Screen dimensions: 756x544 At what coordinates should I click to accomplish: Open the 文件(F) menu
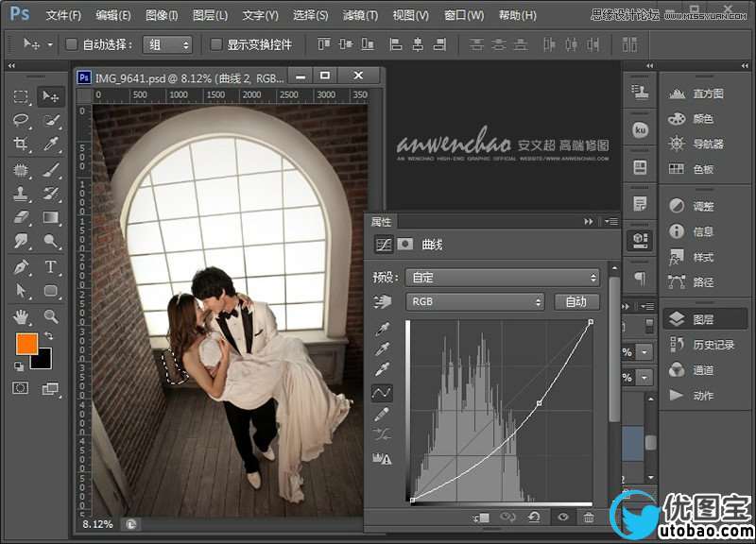(x=63, y=15)
